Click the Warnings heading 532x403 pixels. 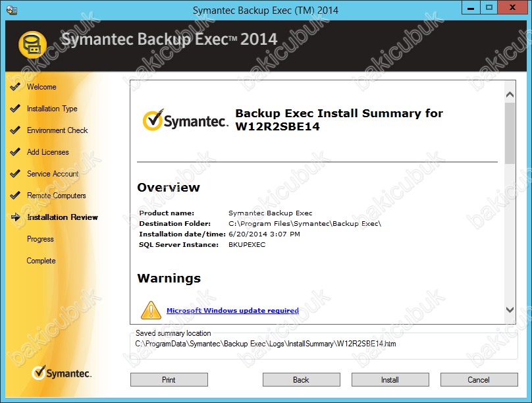point(169,278)
